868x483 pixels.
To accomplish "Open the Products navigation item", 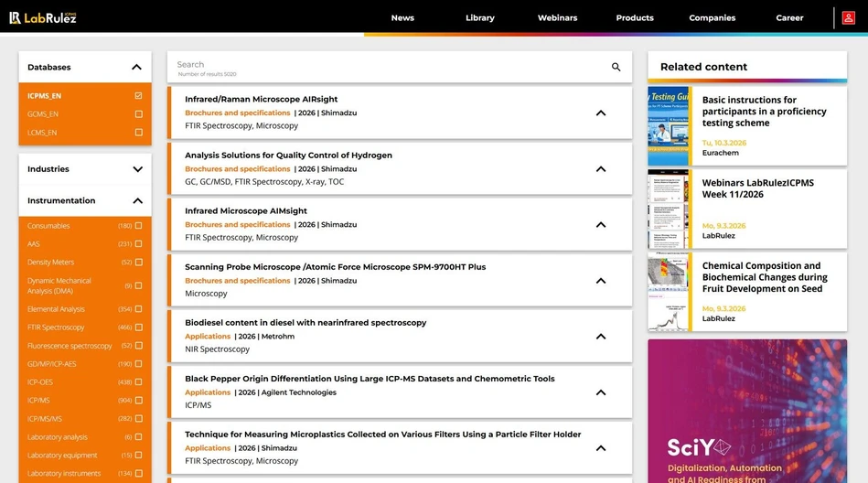I will tap(635, 17).
